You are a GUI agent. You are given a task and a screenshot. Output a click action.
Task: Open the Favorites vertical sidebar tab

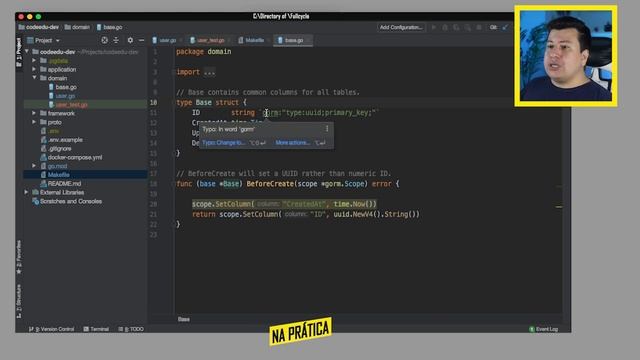19,257
